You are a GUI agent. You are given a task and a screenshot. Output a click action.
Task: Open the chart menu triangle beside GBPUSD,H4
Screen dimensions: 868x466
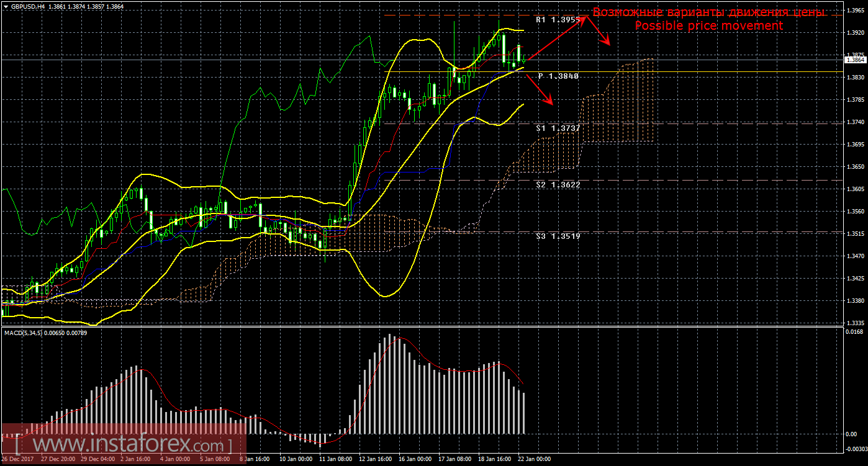[x=6, y=6]
